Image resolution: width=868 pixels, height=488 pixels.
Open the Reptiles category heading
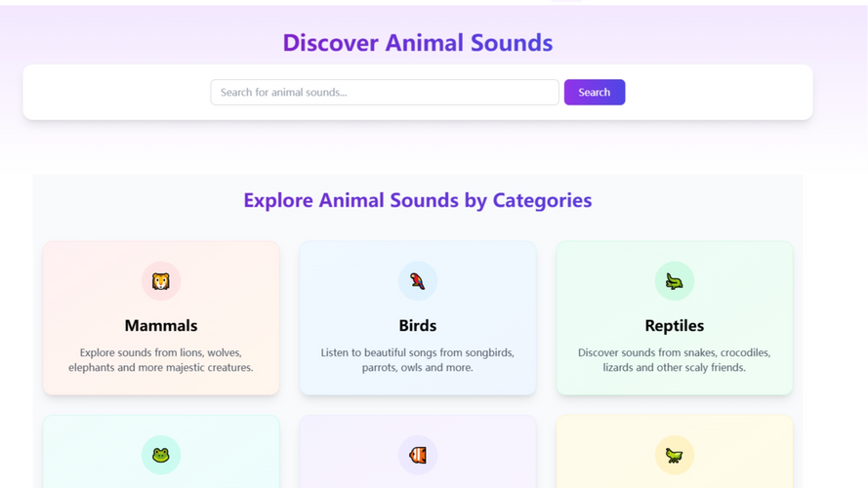pyautogui.click(x=675, y=325)
